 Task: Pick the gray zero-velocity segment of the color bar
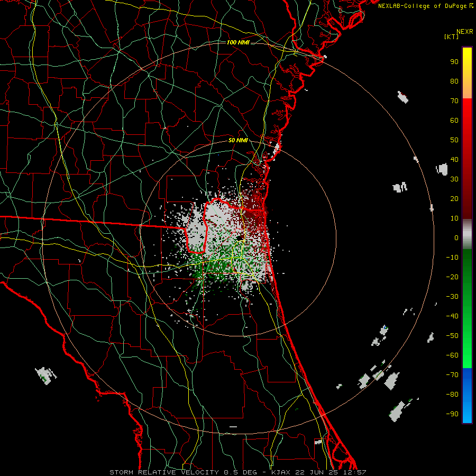[x=467, y=234]
